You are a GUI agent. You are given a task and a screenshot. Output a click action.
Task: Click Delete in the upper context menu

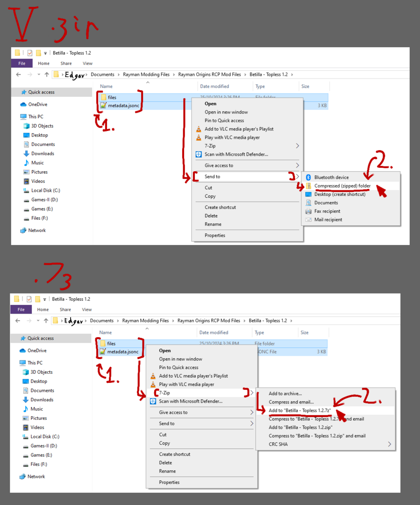(211, 216)
